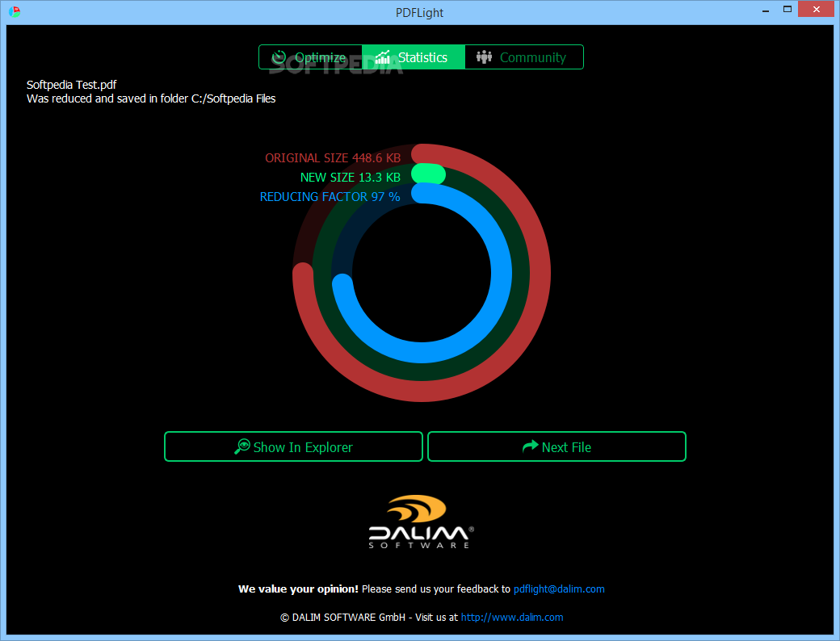
Task: Click the DALIM SOFTWARE GmbH copyright text
Action: click(341, 618)
